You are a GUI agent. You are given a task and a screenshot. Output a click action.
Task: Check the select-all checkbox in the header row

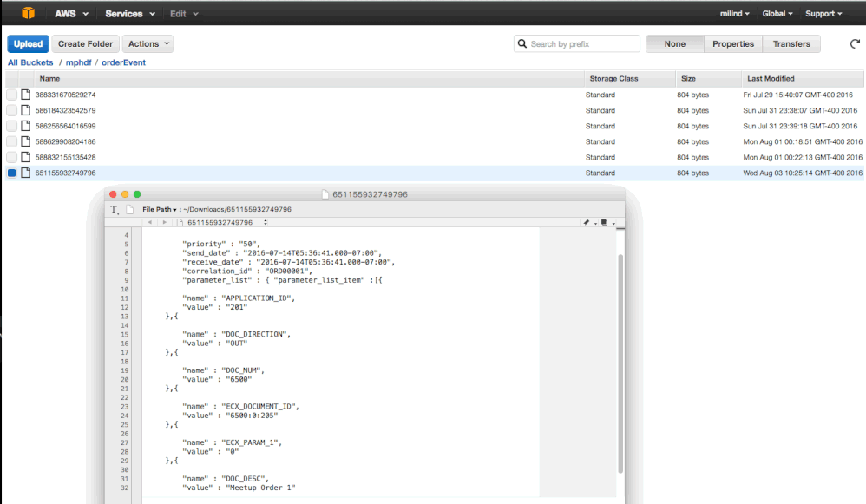tap(10, 78)
